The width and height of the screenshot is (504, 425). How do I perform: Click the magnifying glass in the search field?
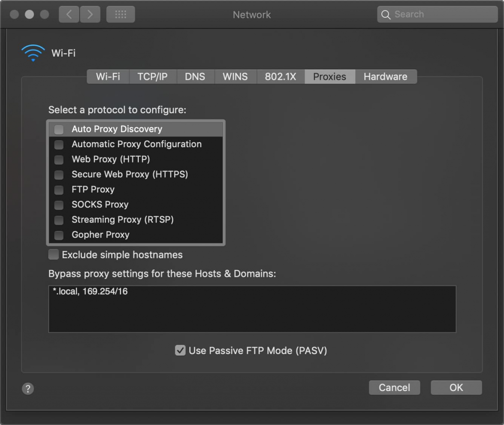coord(386,14)
